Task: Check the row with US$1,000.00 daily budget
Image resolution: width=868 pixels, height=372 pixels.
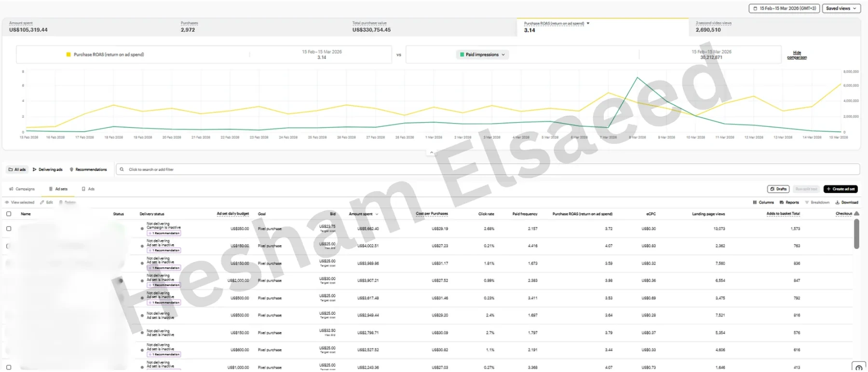Action: click(9, 367)
